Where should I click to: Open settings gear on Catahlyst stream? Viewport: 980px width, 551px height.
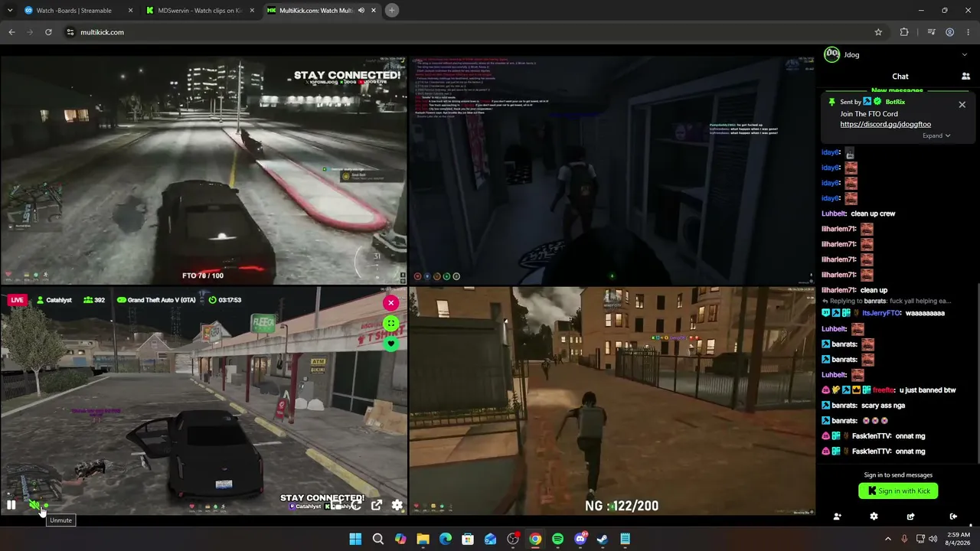pyautogui.click(x=397, y=505)
